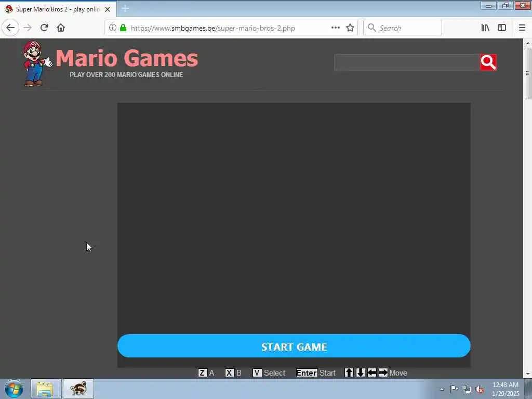The height and width of the screenshot is (399, 532).
Task: Open the Mario Games site title link
Action: [127, 58]
